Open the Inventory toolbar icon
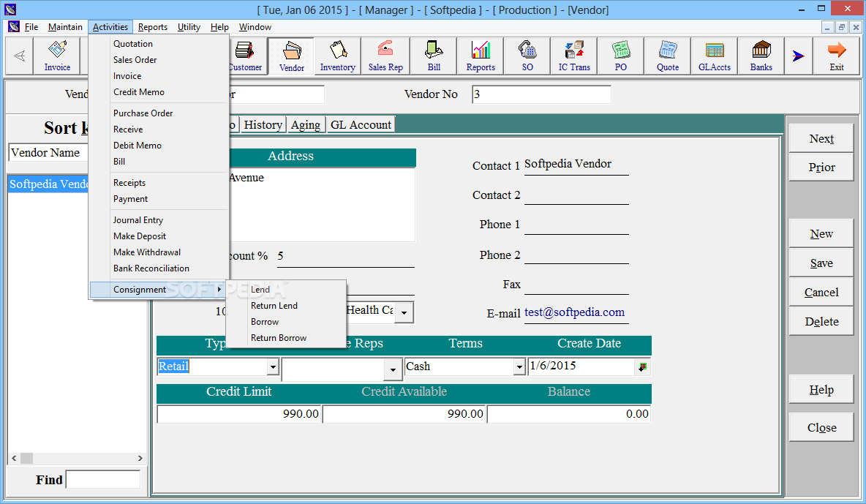The height and width of the screenshot is (504, 866). [337, 56]
